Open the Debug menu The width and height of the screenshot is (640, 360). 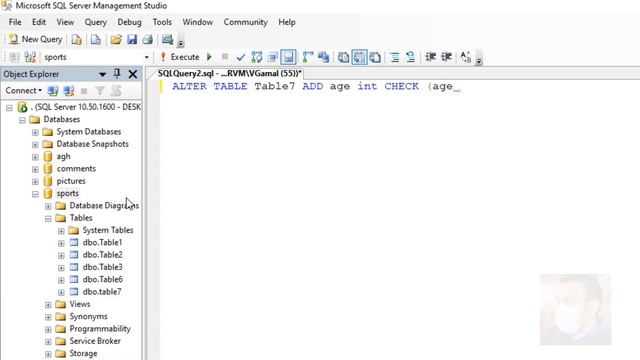pos(129,22)
